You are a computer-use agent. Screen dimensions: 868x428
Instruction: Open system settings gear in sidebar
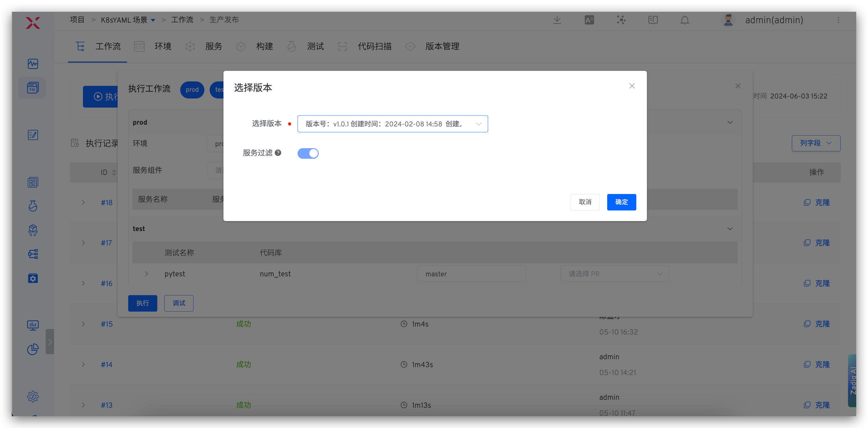click(33, 396)
